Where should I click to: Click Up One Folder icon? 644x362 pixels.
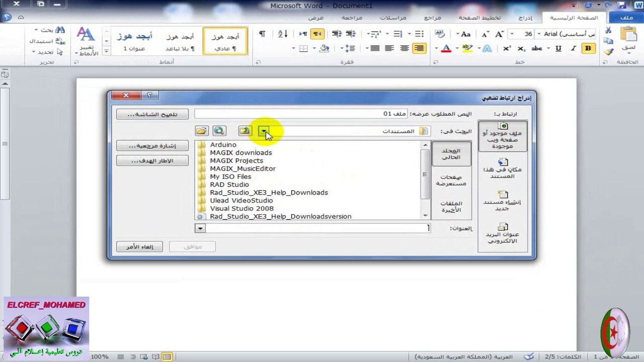click(245, 131)
